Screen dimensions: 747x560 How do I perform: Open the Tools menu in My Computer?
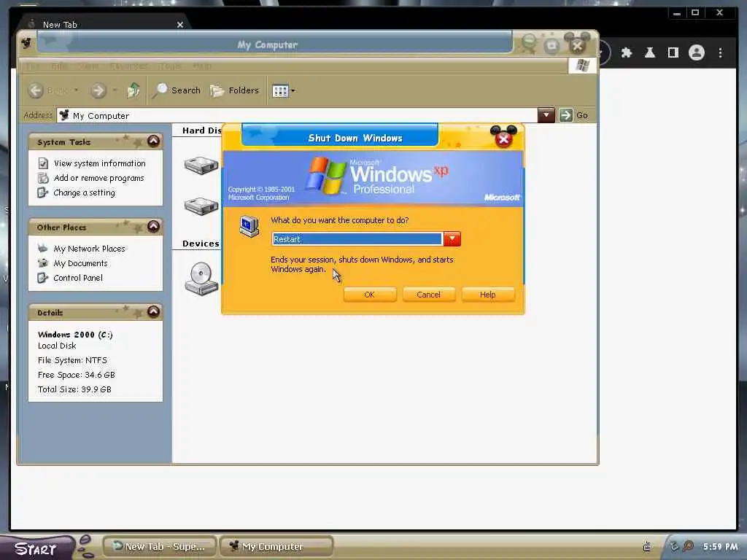[x=170, y=66]
